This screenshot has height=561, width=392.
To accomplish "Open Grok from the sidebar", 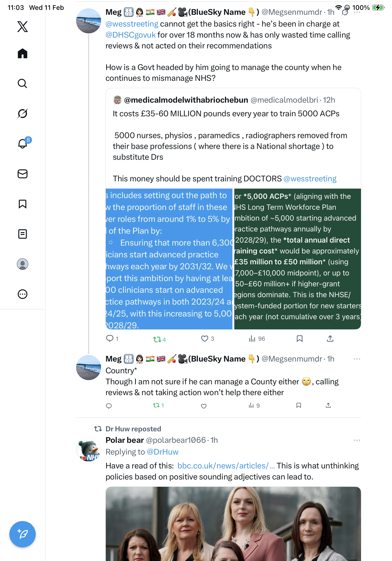I will [23, 113].
